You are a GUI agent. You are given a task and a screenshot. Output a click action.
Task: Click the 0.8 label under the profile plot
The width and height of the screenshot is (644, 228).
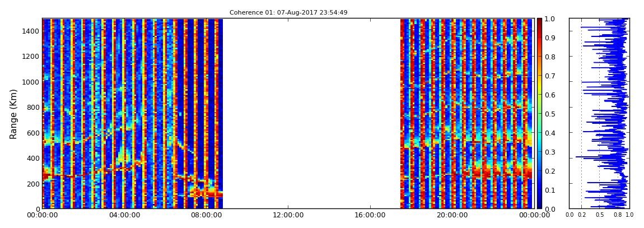618,215
